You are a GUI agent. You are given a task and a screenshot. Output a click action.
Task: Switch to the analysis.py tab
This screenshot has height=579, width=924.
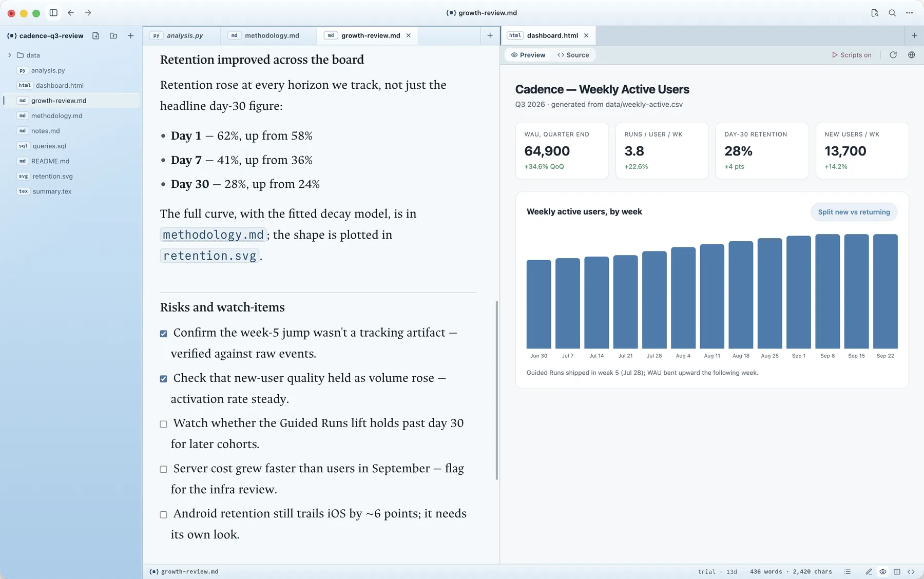click(181, 35)
